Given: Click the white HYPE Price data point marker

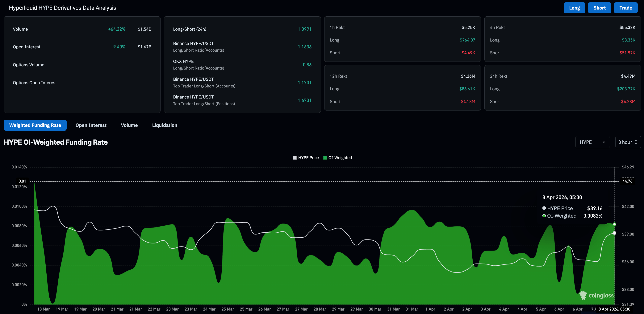Looking at the screenshot, I should click(x=614, y=233).
